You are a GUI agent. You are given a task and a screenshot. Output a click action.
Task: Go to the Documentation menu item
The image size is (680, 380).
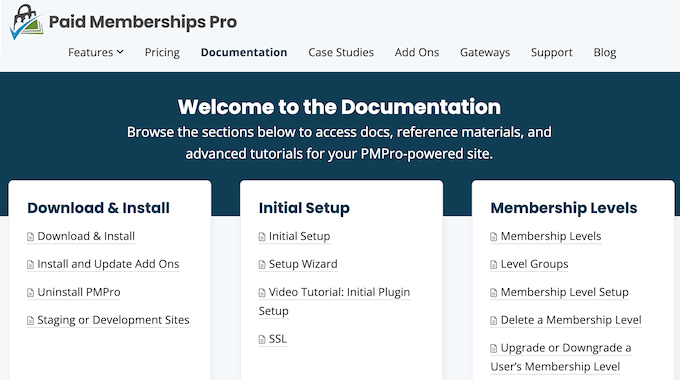244,52
